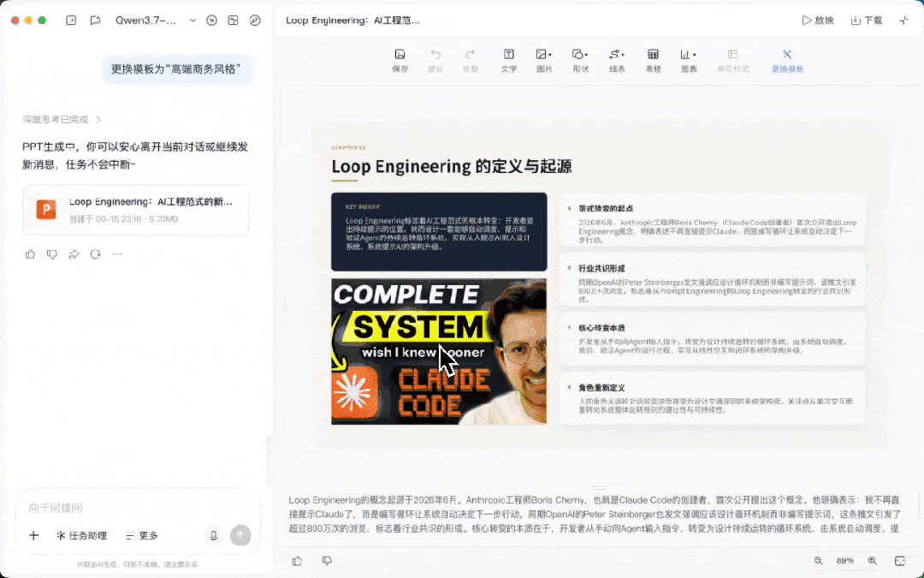Viewport: 924px width, 578px height.
Task: Select the 核心转变本质 card
Action: (713, 339)
